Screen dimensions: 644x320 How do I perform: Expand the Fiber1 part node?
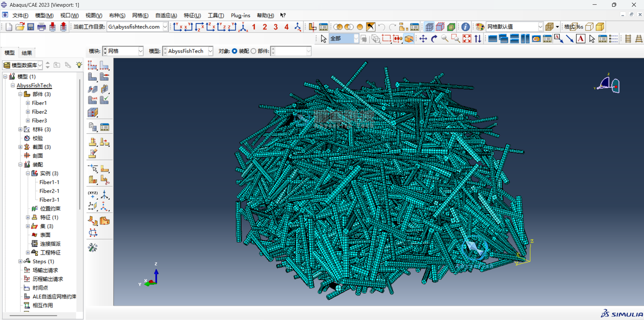[28, 103]
